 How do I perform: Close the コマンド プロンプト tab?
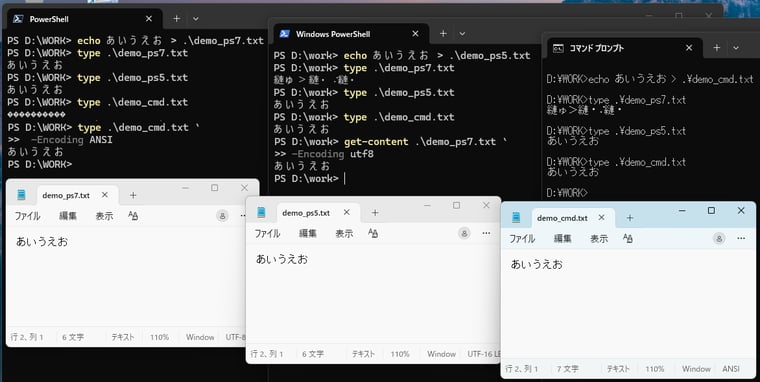(689, 48)
